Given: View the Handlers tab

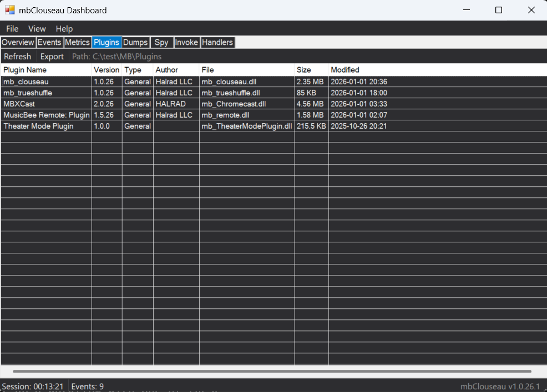Looking at the screenshot, I should click(x=217, y=42).
